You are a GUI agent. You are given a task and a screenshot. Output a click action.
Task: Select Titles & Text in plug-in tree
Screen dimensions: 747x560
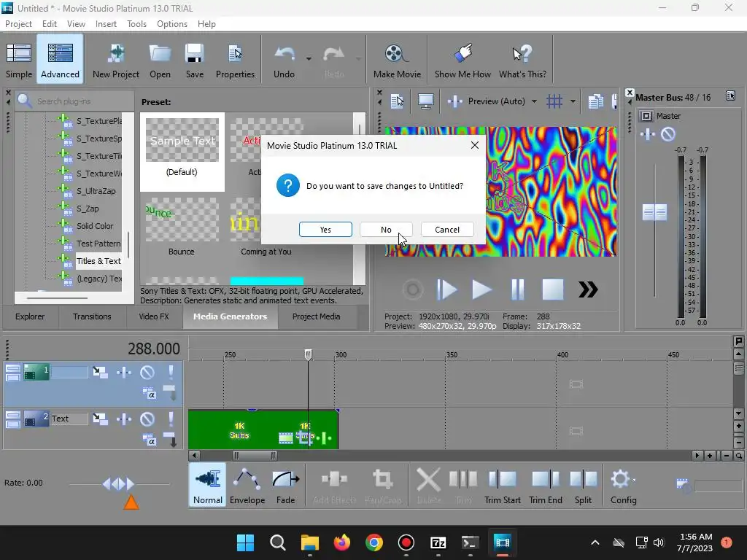point(98,261)
